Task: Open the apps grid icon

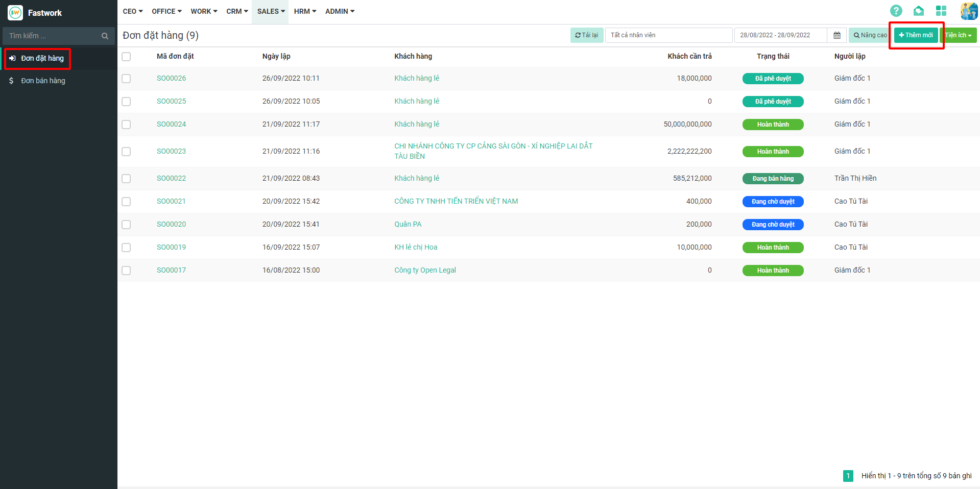Action: tap(941, 11)
